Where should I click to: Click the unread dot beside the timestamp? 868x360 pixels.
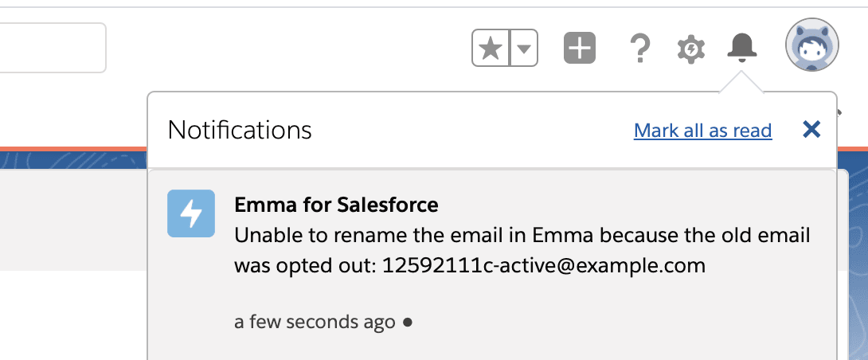coord(408,323)
